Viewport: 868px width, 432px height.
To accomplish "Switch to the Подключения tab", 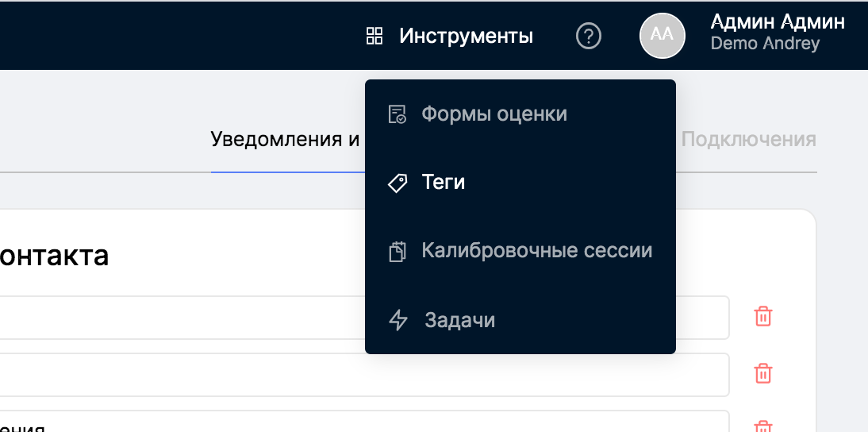I will click(x=748, y=140).
